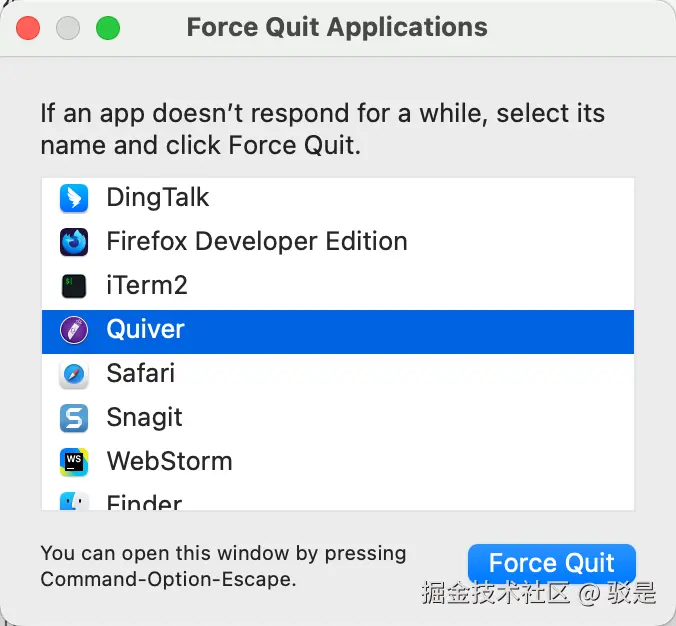Screen dimensions: 676x626
Task: Click the DingTalk app icon
Action: pos(74,198)
